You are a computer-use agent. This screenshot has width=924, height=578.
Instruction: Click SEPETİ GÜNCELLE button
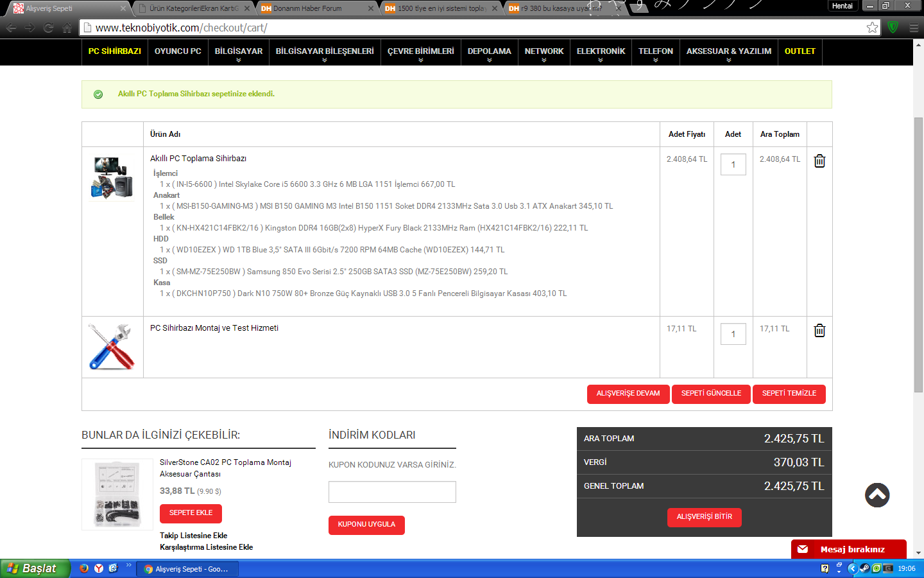[x=711, y=394]
